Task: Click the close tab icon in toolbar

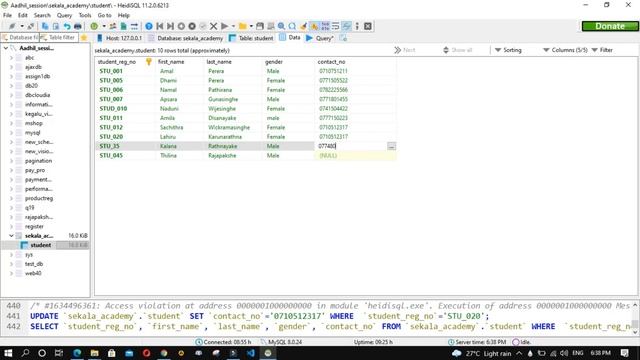Action: [x=368, y=26]
